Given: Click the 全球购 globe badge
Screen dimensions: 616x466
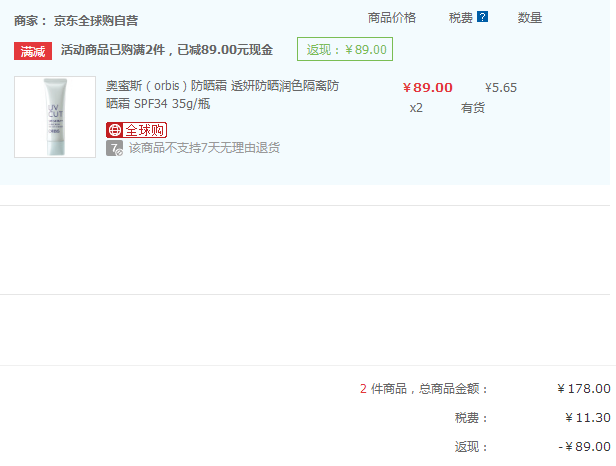Looking at the screenshot, I should point(136,130).
